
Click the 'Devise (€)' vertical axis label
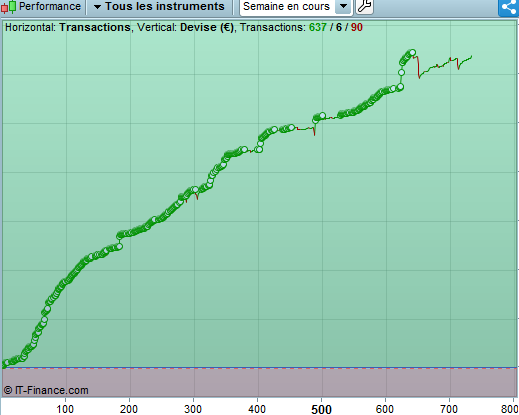pos(207,27)
